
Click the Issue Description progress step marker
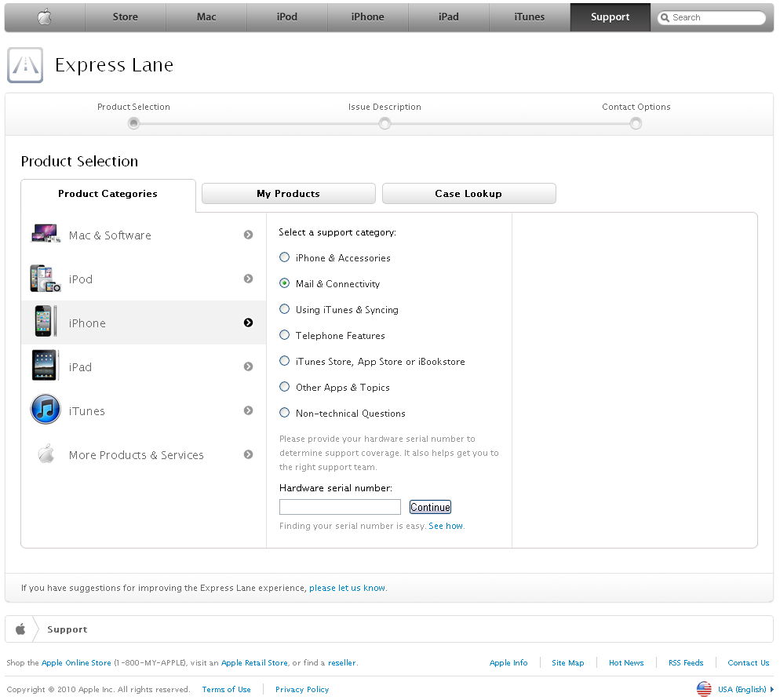(385, 123)
